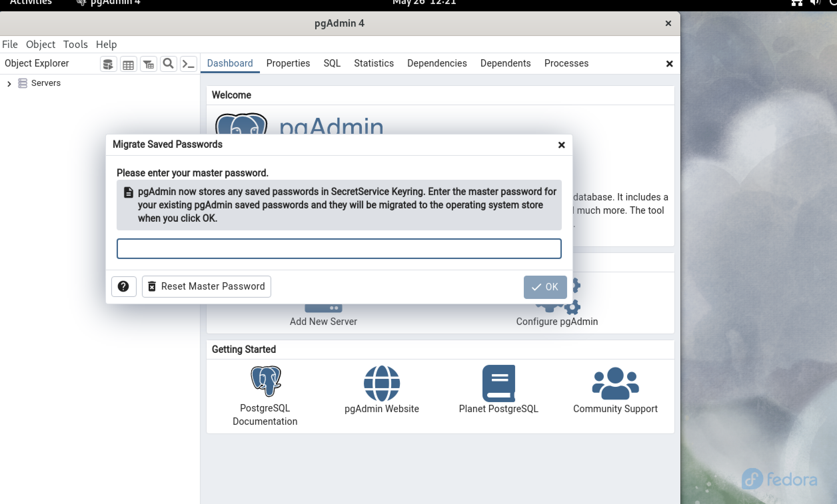Click the Search objects magnifier icon
This screenshot has width=837, height=504.
(x=168, y=64)
